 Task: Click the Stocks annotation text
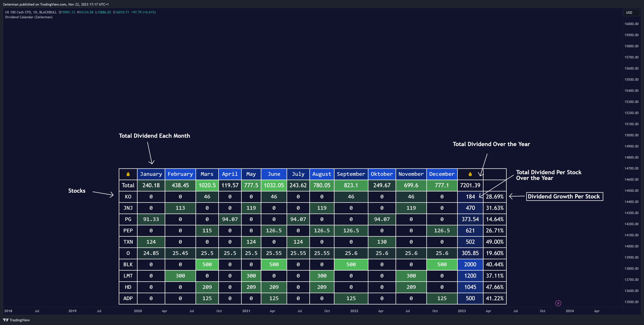77,191
